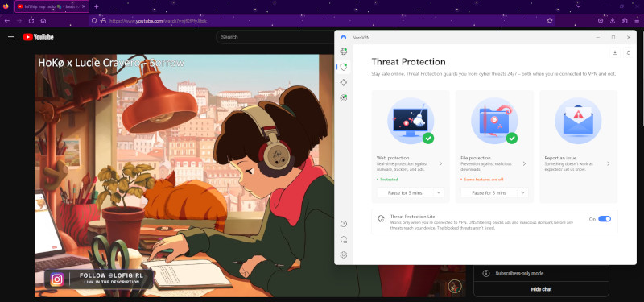Viewport: 644px width, 302px height.
Task: Open tracking protection shield in address bar
Action: [94, 21]
